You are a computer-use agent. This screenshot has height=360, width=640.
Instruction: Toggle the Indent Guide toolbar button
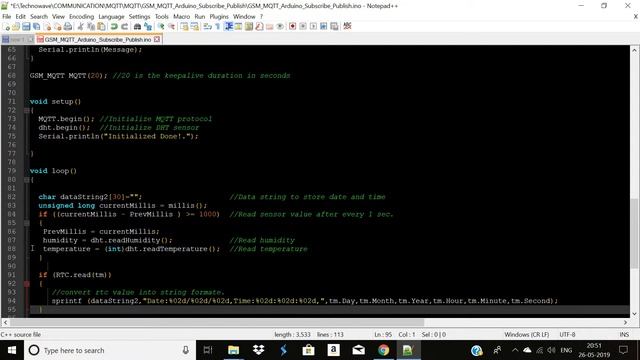(229, 27)
